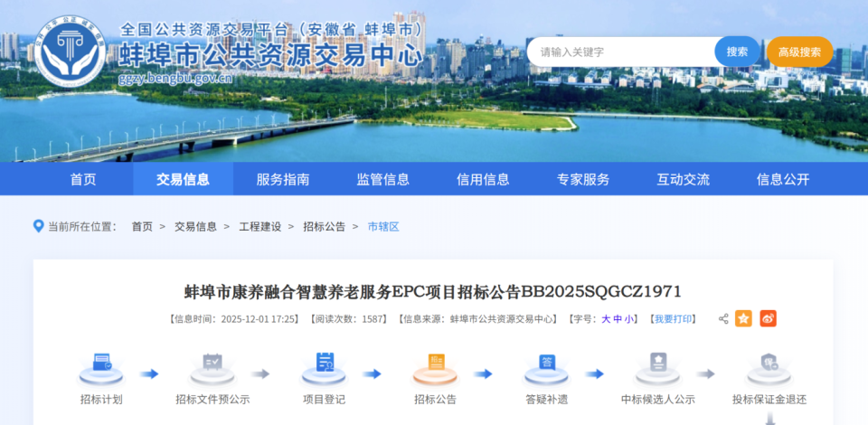This screenshot has height=425, width=868.
Task: Click the 招标文件预公示 step label
Action: click(212, 400)
